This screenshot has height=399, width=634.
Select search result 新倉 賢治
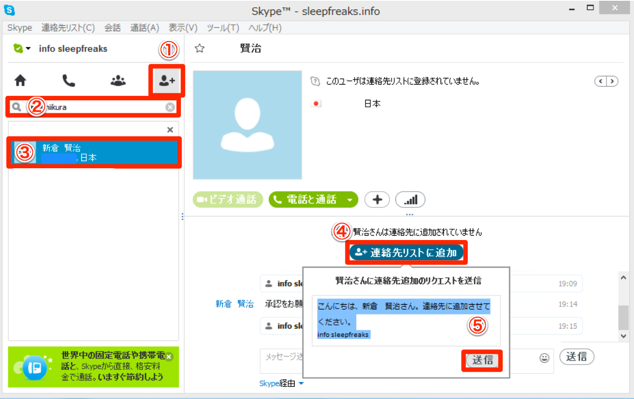point(94,152)
